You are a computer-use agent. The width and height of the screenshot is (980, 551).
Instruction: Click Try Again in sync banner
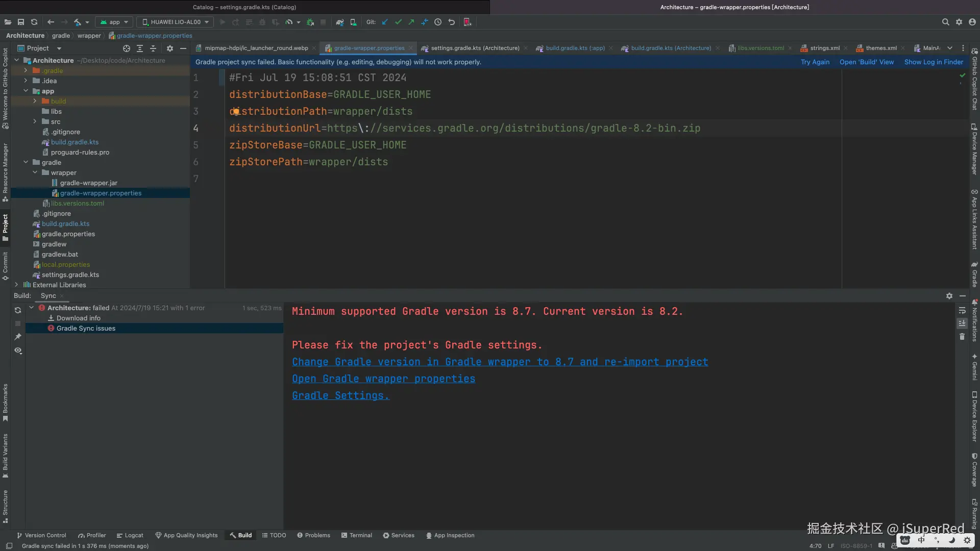[x=815, y=62]
